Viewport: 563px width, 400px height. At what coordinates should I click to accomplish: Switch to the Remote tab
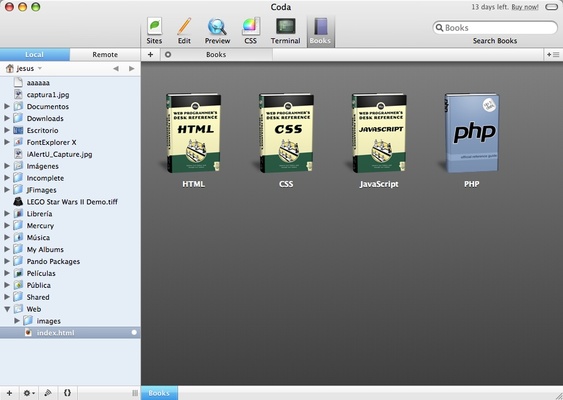(105, 55)
